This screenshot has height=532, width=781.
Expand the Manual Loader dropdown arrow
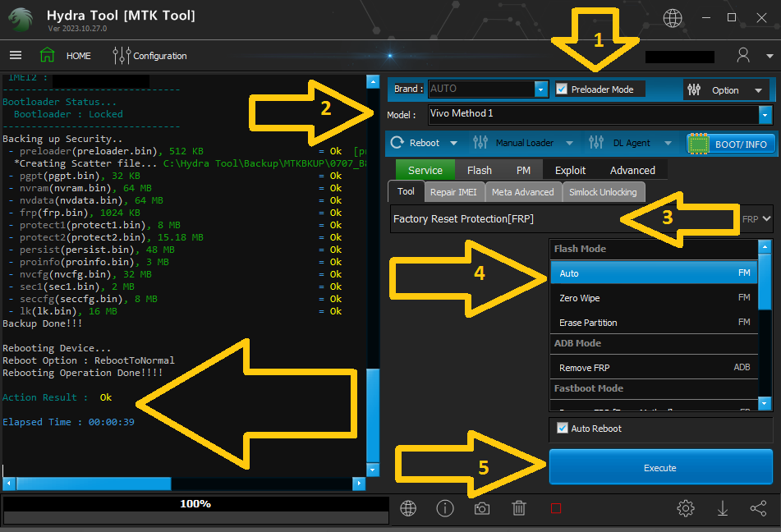pyautogui.click(x=569, y=144)
